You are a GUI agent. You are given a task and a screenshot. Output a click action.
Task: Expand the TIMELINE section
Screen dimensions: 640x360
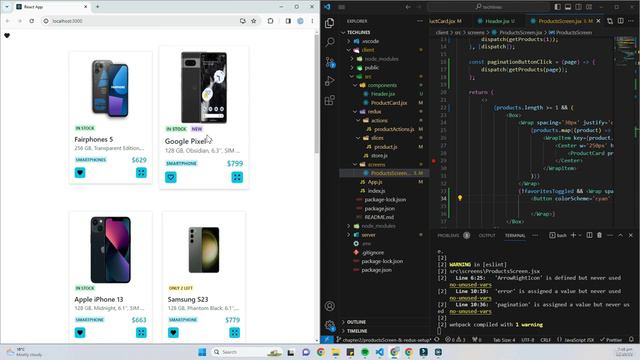click(x=357, y=331)
